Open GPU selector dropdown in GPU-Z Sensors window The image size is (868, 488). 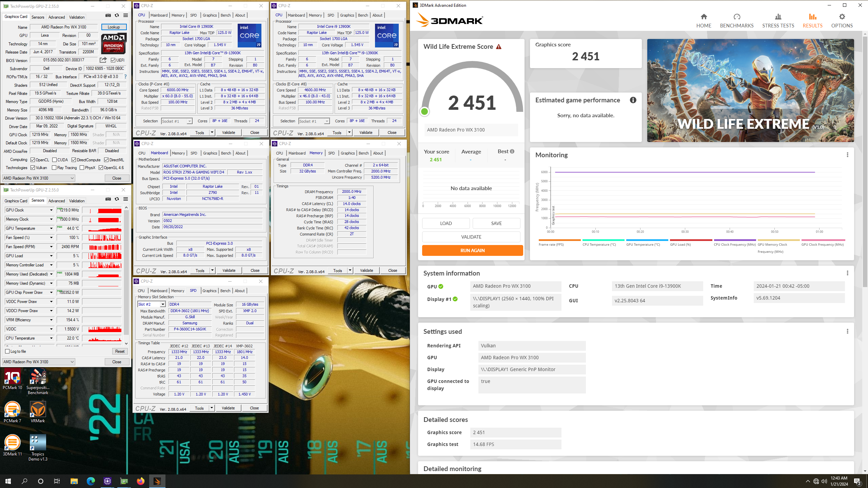[x=39, y=362]
